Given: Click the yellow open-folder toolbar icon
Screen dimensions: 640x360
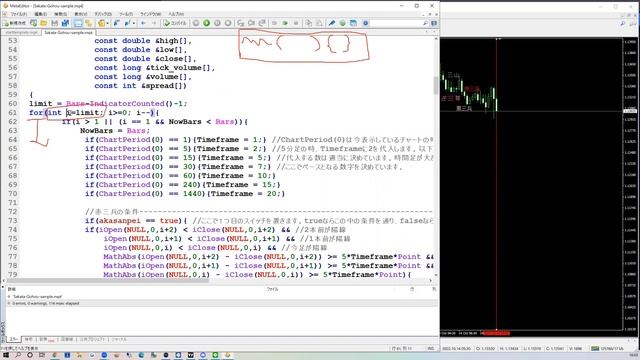Looking at the screenshot, I should pyautogui.click(x=44, y=23).
